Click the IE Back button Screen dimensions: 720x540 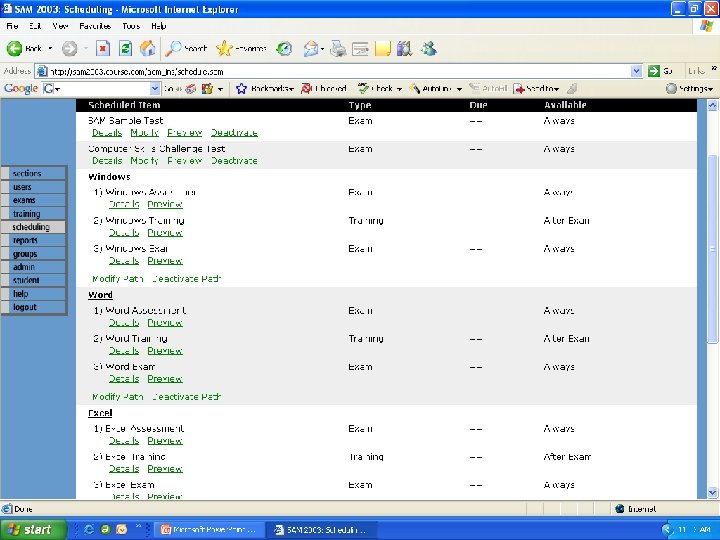(24, 48)
